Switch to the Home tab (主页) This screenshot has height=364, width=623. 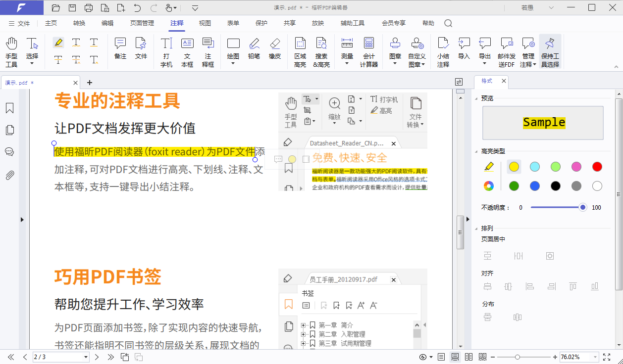click(51, 23)
